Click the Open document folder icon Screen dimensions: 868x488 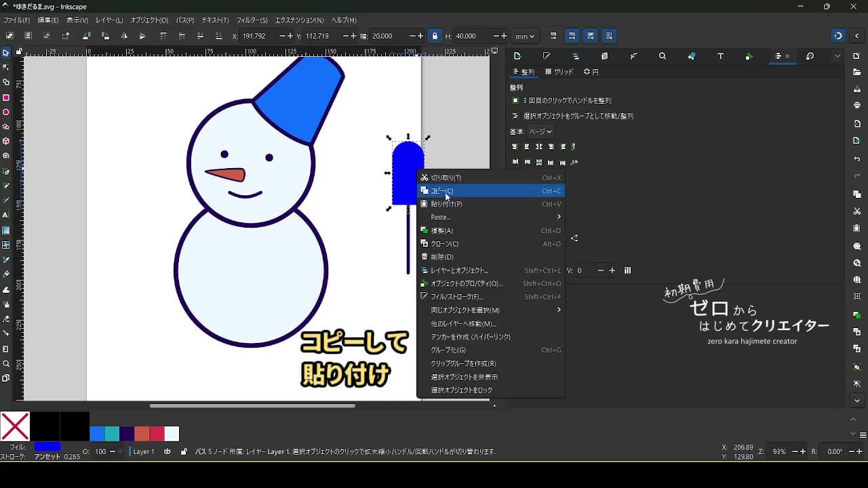pyautogui.click(x=857, y=72)
